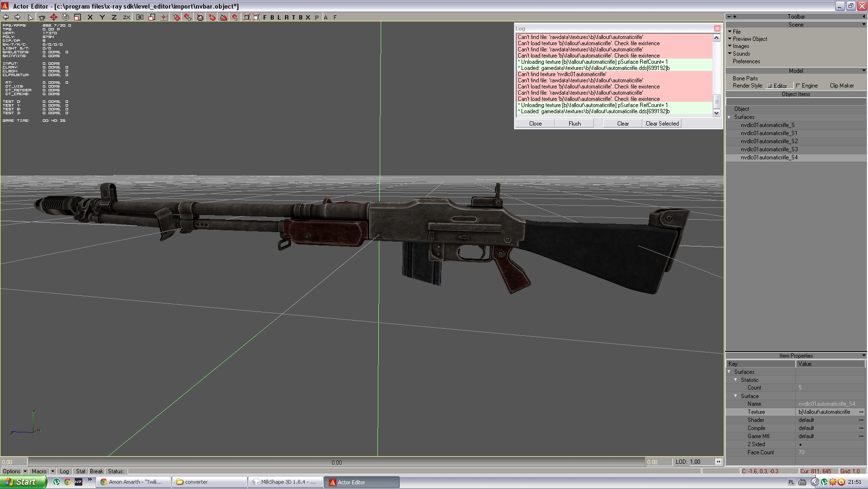Toggle the parent coordinate space icon
The image size is (868, 489).
(140, 17)
